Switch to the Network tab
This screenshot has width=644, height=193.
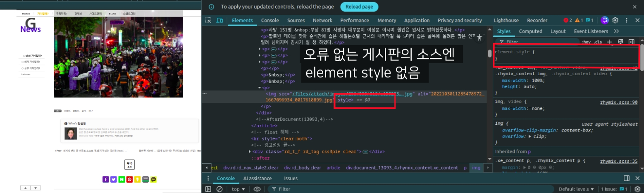point(322,20)
